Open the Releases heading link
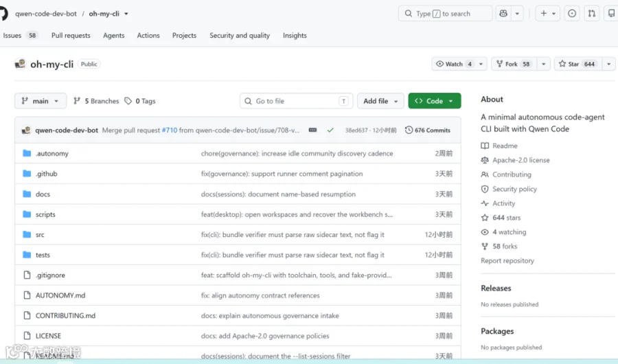 pyautogui.click(x=496, y=288)
